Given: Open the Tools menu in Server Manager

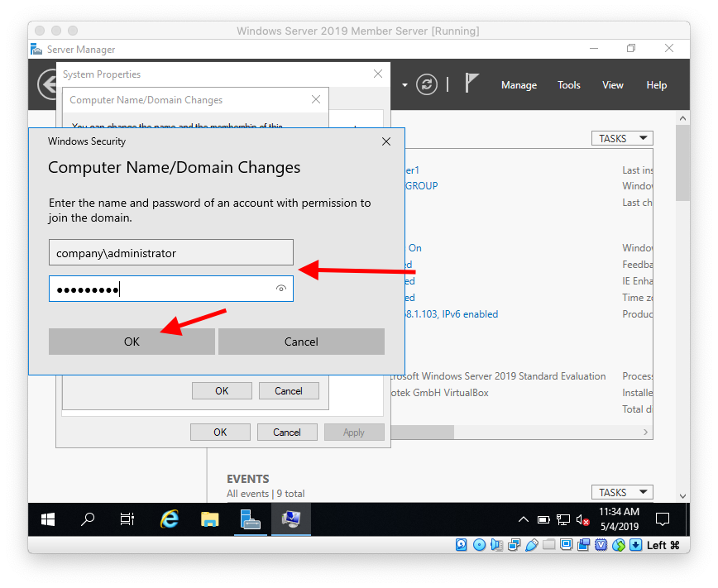Looking at the screenshot, I should coord(568,84).
